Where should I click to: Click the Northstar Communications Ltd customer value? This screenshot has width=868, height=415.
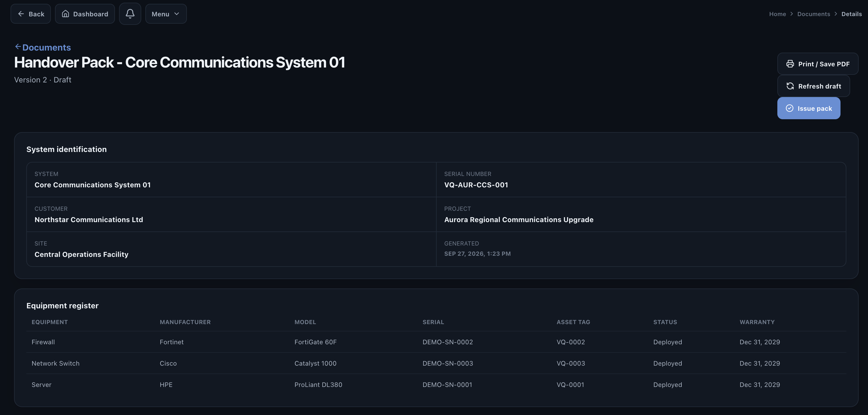(x=89, y=219)
